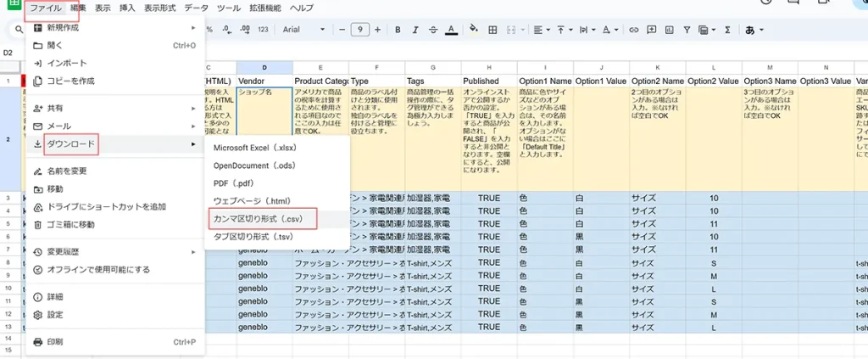Select ドライブにショートカットを追加 entry

(115, 206)
